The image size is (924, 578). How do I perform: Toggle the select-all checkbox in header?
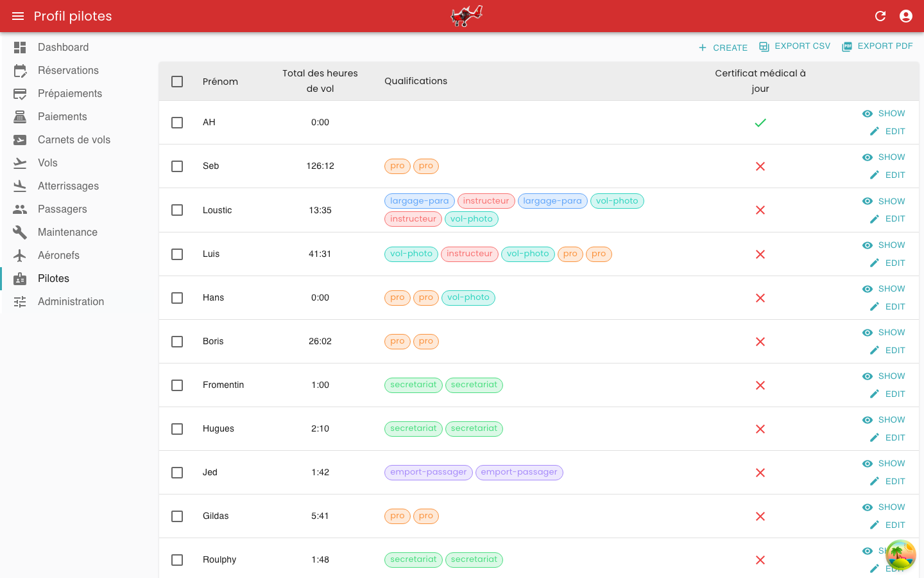[177, 82]
